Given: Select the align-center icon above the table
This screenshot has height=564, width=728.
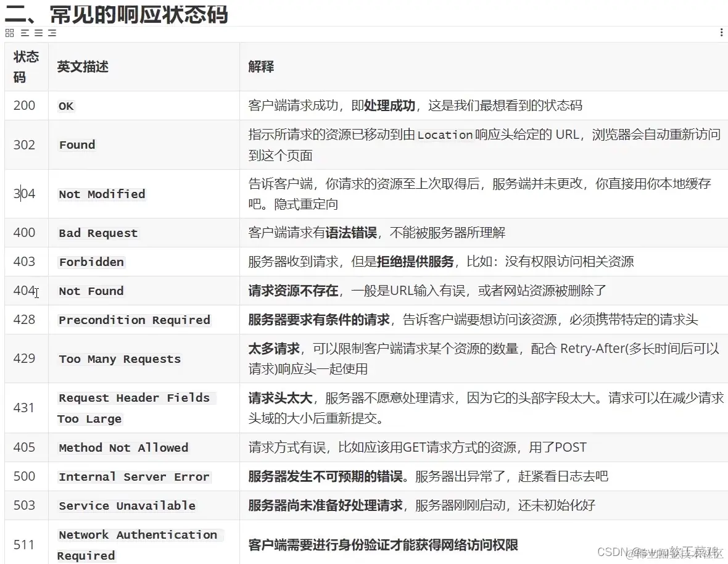Looking at the screenshot, I should [38, 33].
